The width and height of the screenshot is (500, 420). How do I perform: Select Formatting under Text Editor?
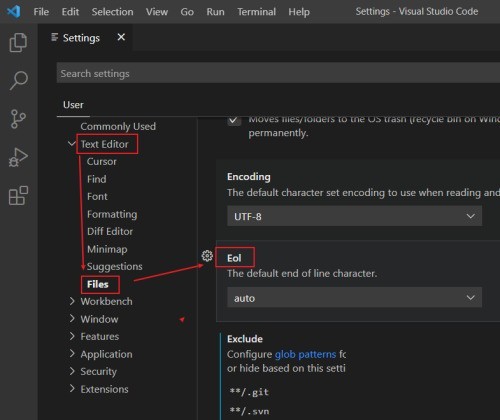[112, 214]
